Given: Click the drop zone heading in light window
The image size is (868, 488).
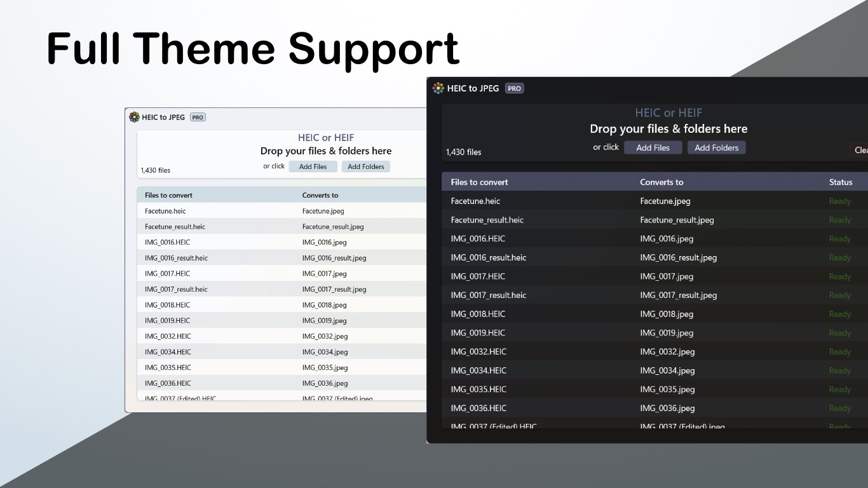Looking at the screenshot, I should coord(326,151).
